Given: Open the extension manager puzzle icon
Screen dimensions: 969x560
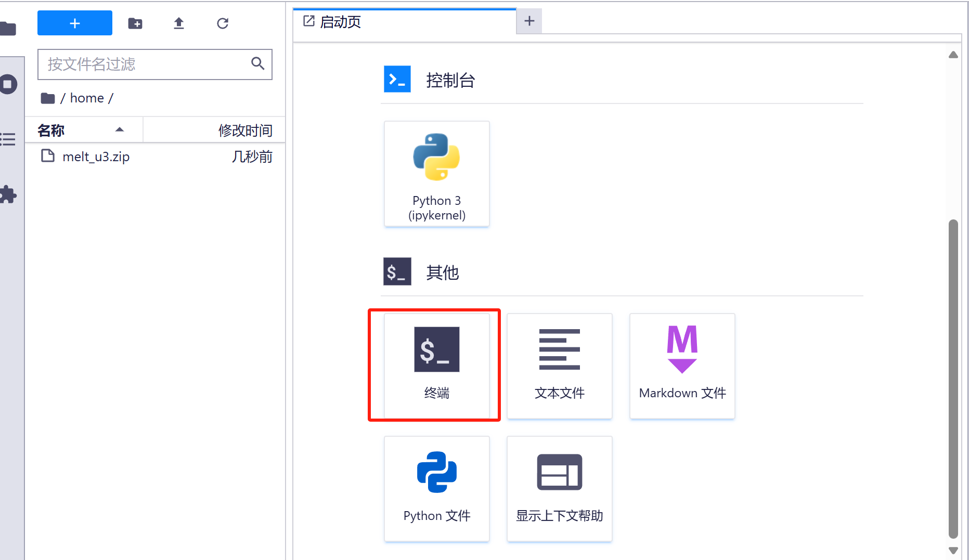Looking at the screenshot, I should [x=8, y=194].
